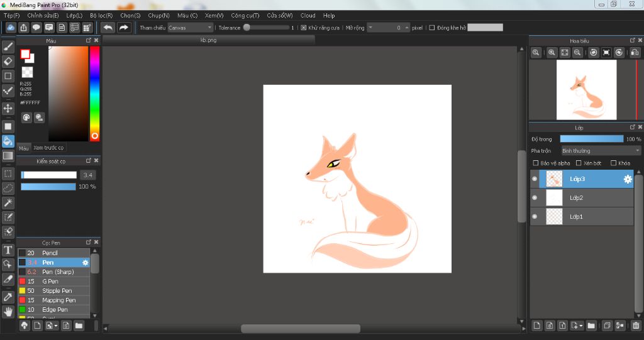644x340 pixels.
Task: Select the Bucket fill tool
Action: 8,141
